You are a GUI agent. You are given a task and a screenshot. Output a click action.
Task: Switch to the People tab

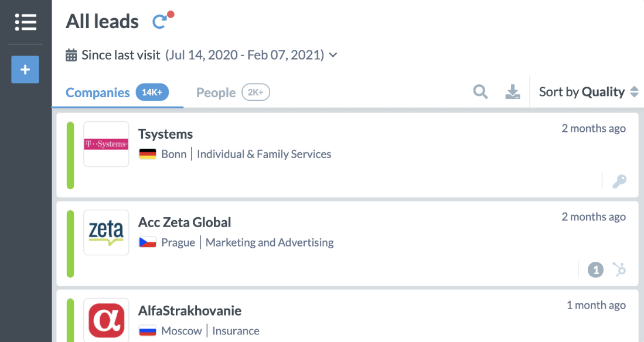click(x=216, y=93)
